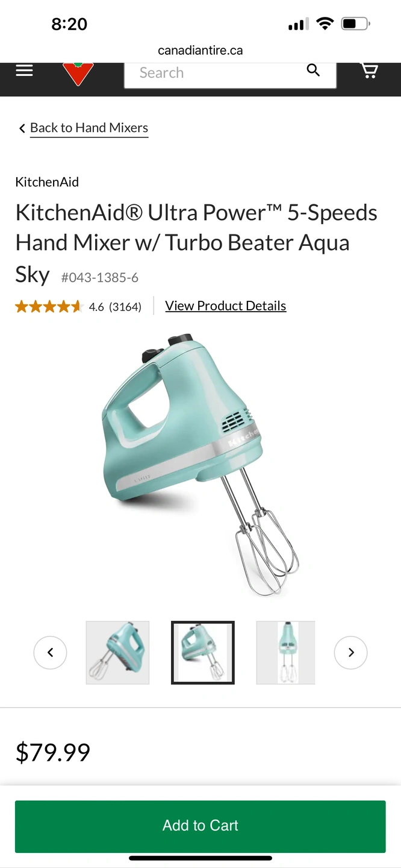Tap the canadiantire.ca address bar

200,51
